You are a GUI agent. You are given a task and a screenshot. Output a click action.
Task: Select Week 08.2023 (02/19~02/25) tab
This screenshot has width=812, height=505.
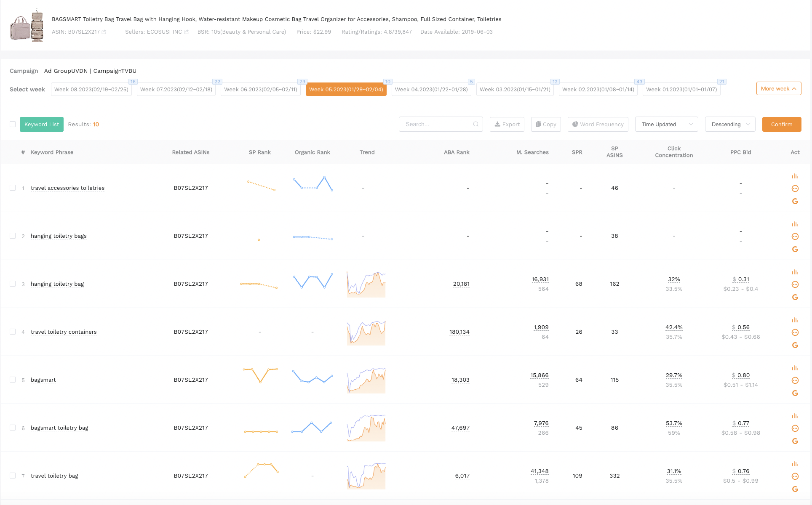pos(91,89)
